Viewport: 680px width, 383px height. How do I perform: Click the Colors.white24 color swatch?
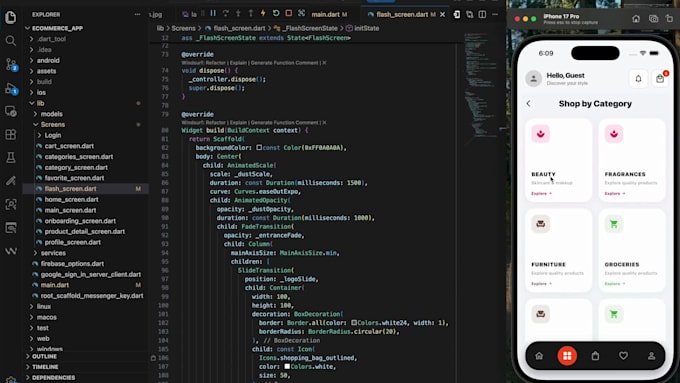coord(354,323)
